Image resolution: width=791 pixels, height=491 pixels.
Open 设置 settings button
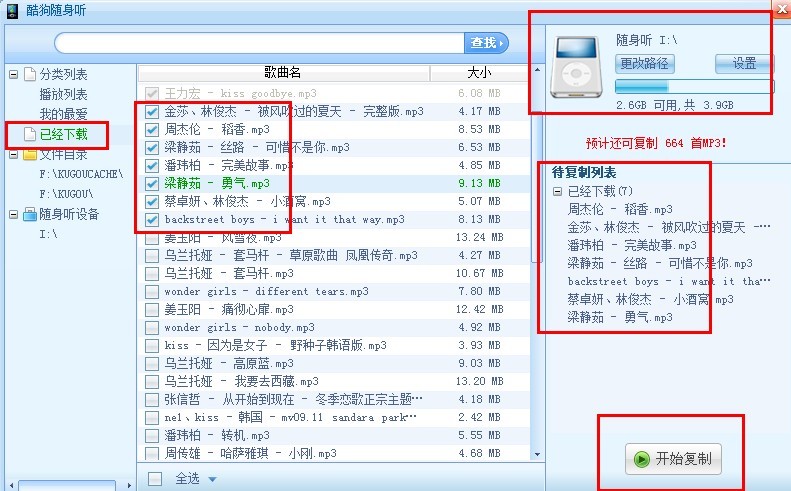tap(744, 64)
